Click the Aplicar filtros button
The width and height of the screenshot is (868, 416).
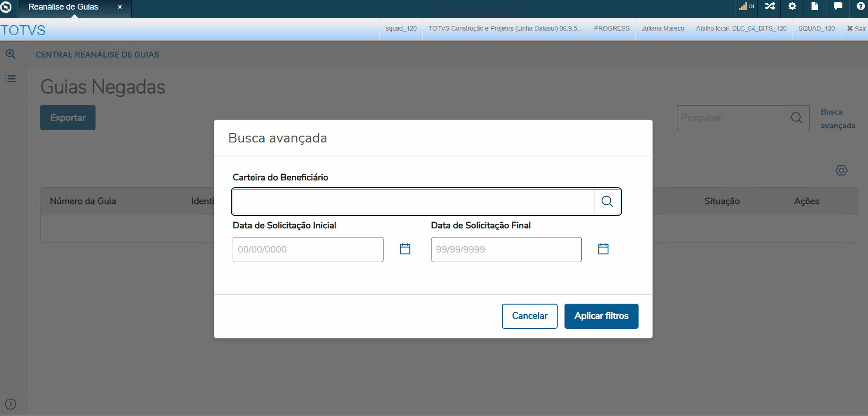pyautogui.click(x=602, y=316)
